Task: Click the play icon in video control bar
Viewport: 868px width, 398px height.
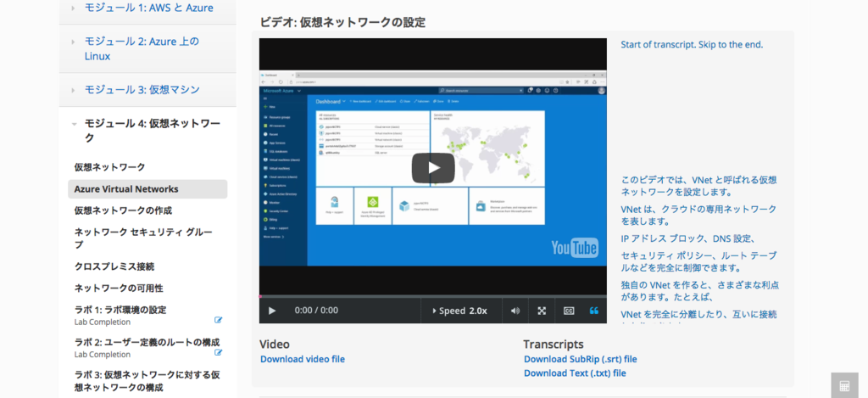Action: [x=272, y=311]
